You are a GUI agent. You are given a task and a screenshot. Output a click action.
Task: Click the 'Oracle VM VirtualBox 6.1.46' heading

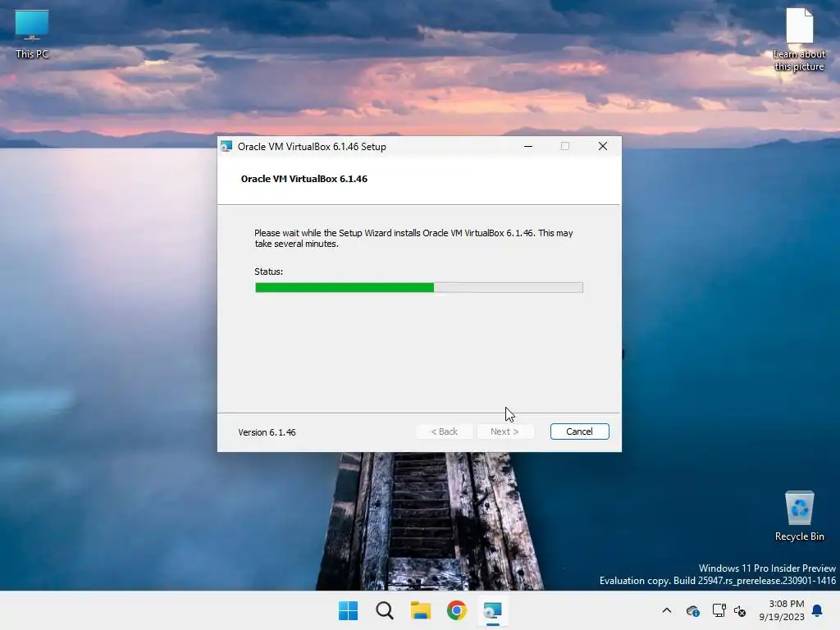click(304, 179)
